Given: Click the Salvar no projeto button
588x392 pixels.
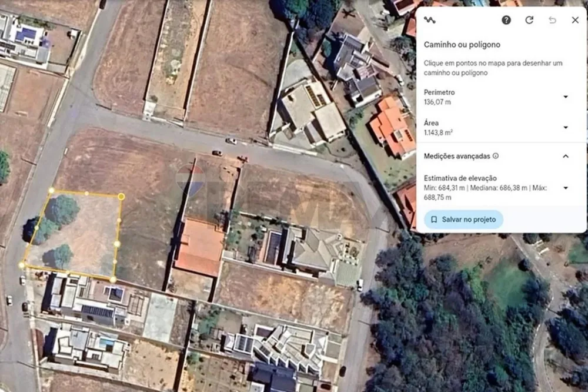Looking at the screenshot, I should point(463,220).
